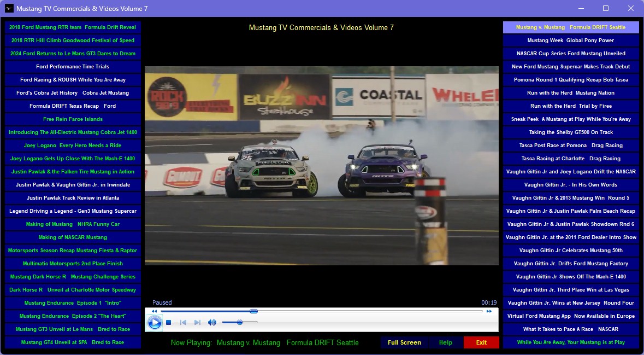Play Dark Horse R Unveil at Charlotte Motor Speedway

73,290
